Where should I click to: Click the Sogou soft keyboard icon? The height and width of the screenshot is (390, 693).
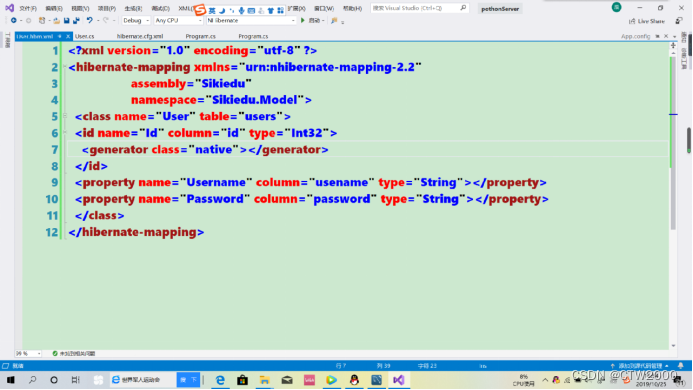(x=251, y=10)
